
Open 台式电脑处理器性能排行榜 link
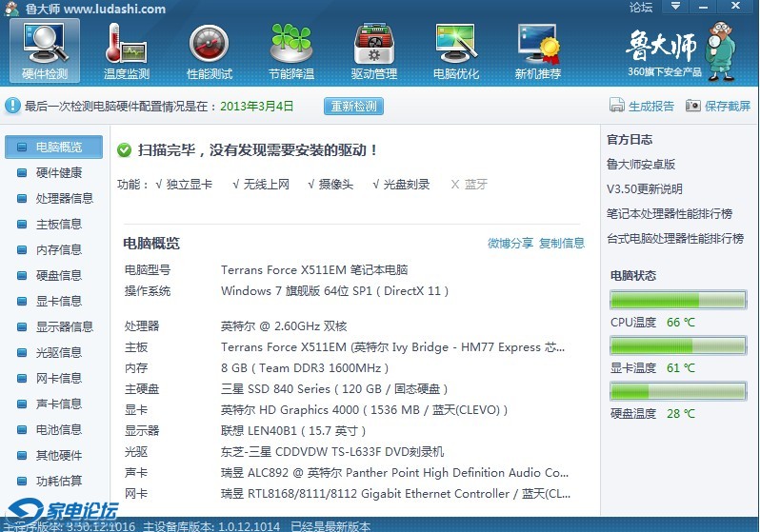point(675,238)
